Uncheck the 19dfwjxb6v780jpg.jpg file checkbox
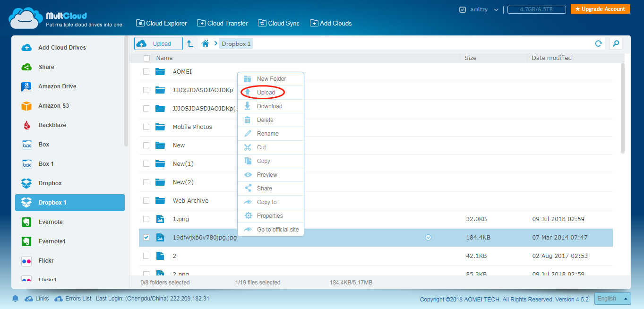The width and height of the screenshot is (644, 309). point(146,238)
